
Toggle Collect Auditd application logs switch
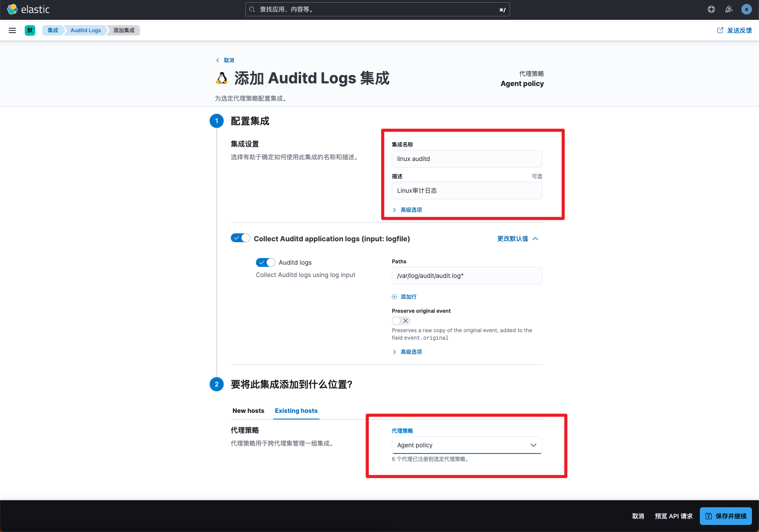(x=240, y=238)
